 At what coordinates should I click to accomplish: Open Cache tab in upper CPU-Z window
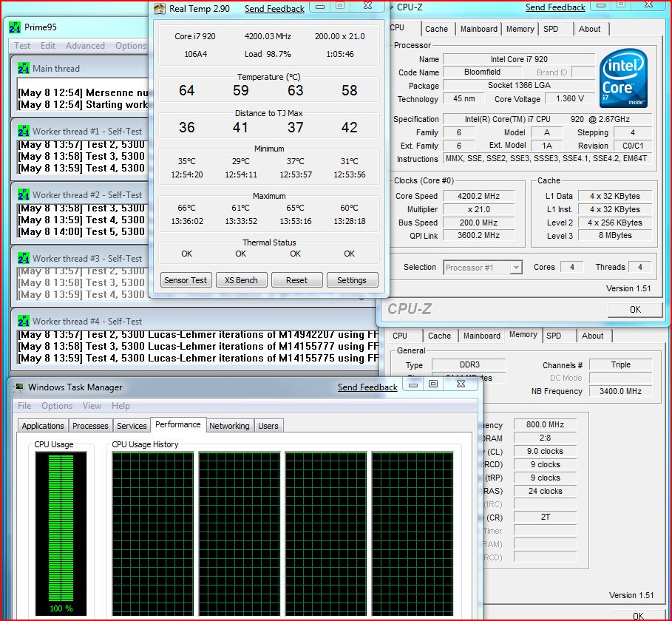[x=437, y=29]
